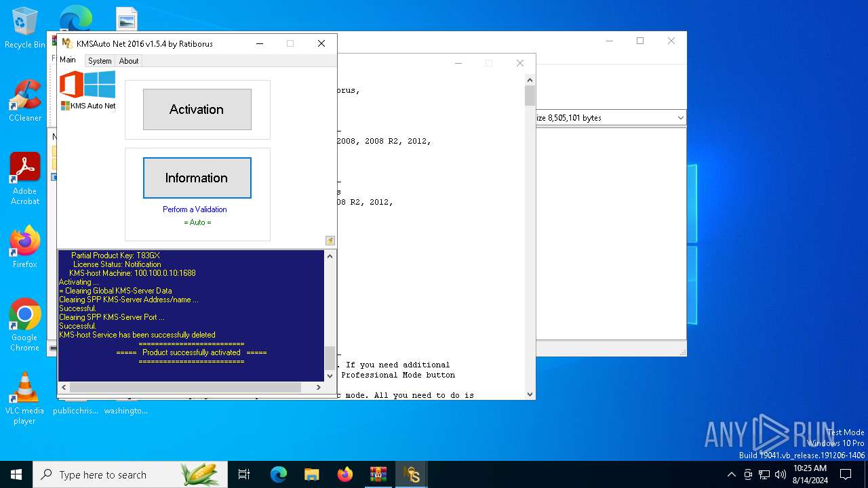Switch to the System tab
Screen dimensions: 868x488
point(100,61)
